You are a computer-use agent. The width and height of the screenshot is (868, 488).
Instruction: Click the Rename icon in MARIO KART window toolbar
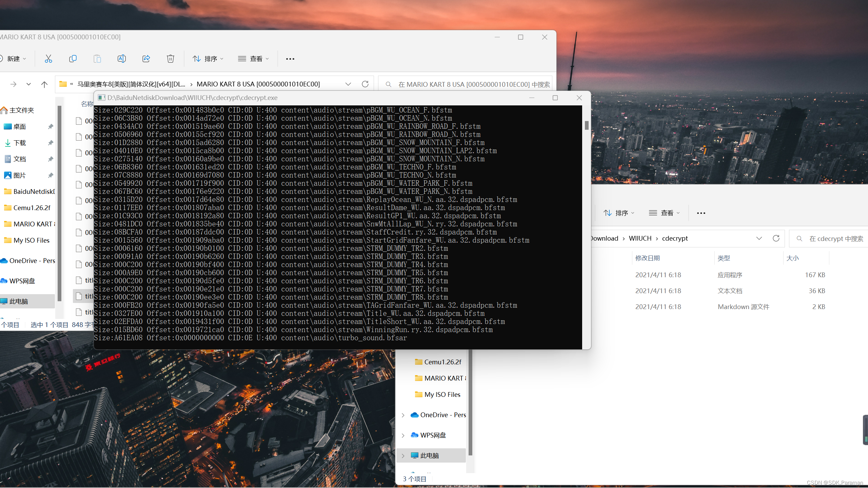[x=122, y=59]
